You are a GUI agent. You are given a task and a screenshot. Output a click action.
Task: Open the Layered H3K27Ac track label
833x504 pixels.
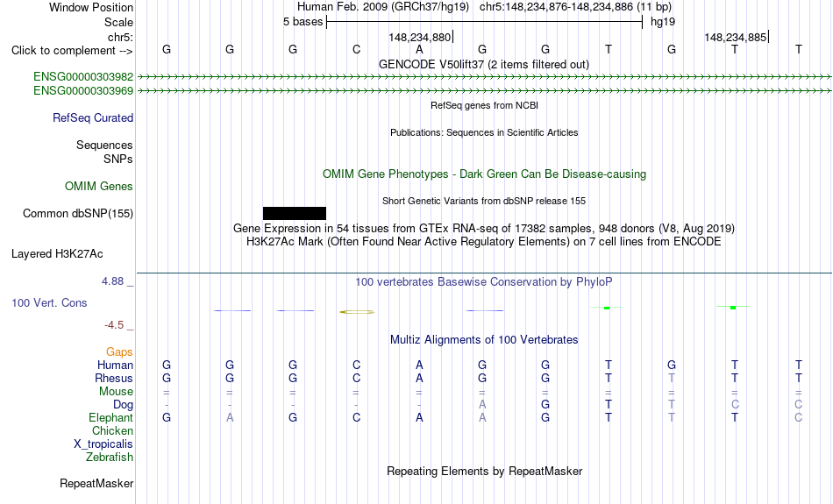(57, 254)
